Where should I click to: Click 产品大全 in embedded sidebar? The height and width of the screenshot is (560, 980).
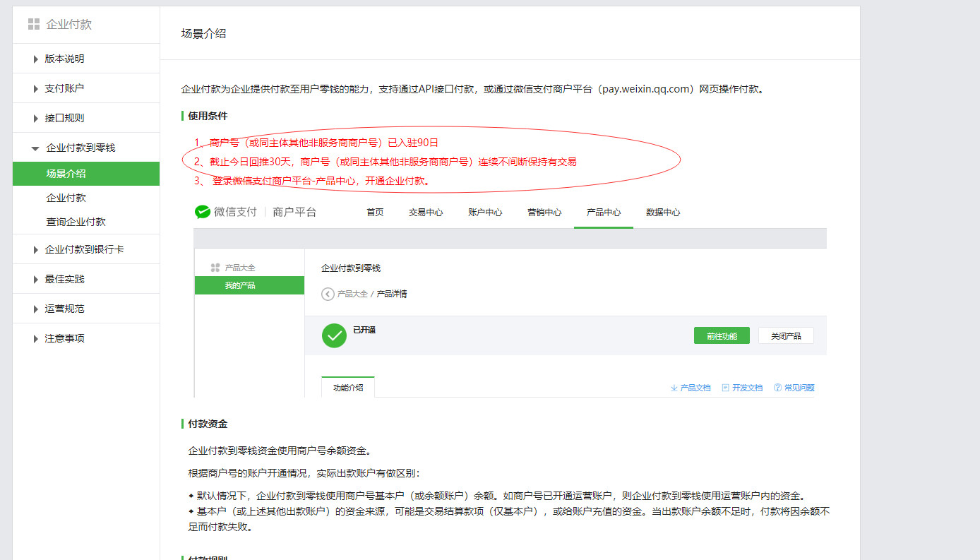click(x=240, y=268)
